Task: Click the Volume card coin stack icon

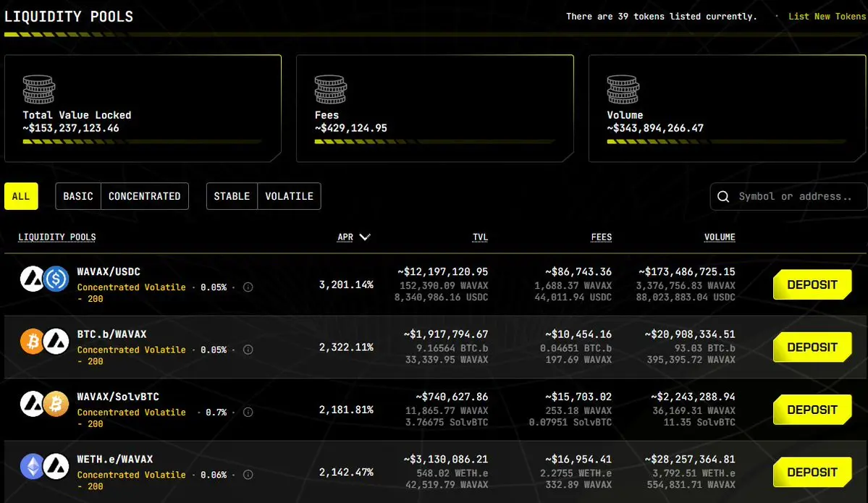Action: click(623, 90)
